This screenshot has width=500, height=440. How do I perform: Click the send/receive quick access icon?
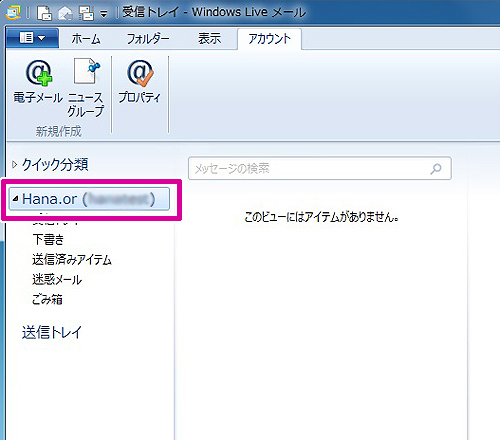point(86,13)
